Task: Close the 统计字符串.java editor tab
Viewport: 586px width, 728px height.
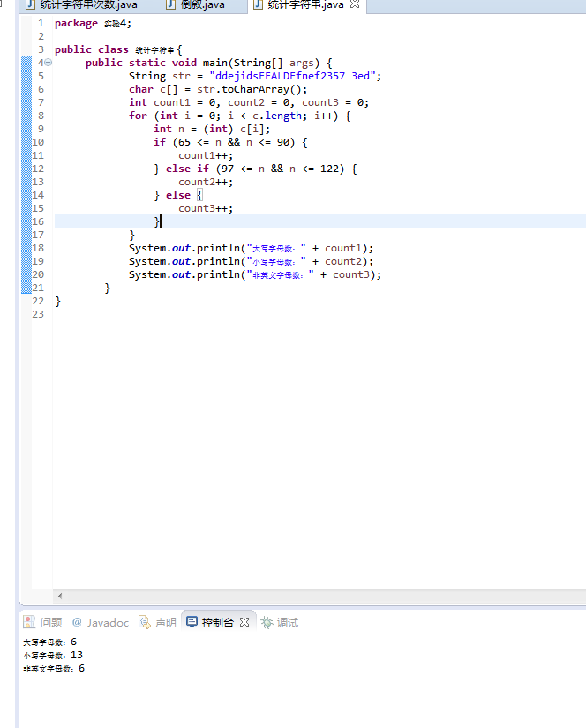Action: [x=355, y=4]
